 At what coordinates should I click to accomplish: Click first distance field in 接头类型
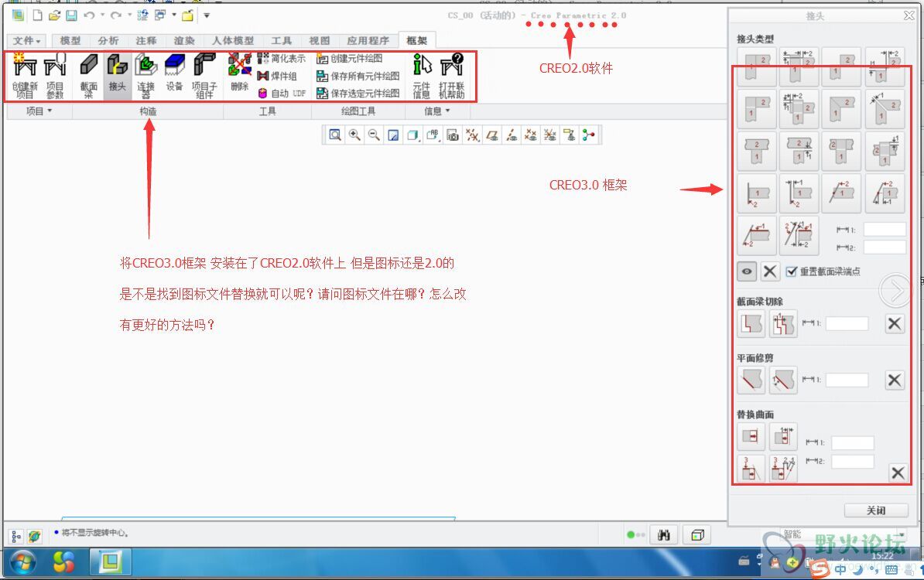885,230
